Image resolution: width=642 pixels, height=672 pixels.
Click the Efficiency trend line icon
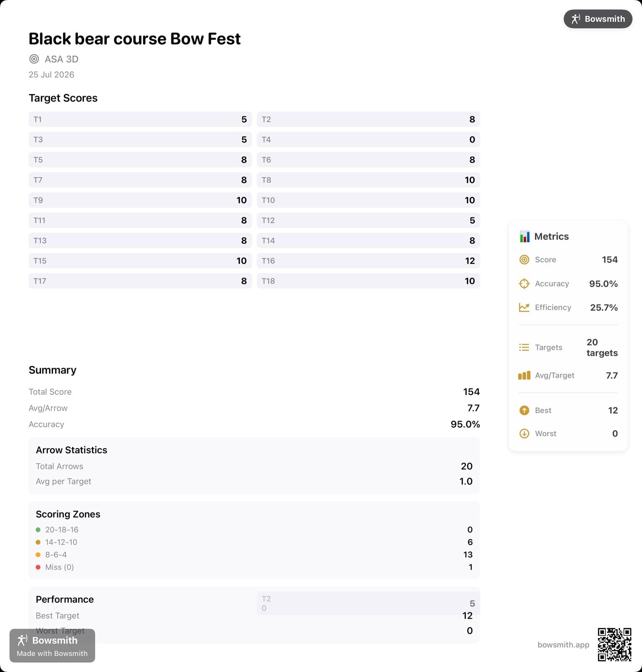(x=524, y=307)
